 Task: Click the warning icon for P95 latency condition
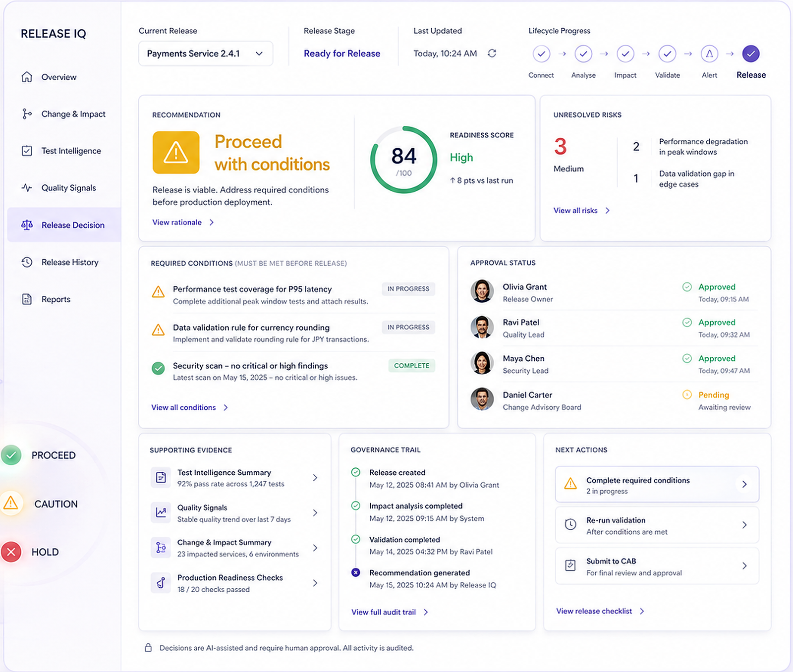(158, 292)
